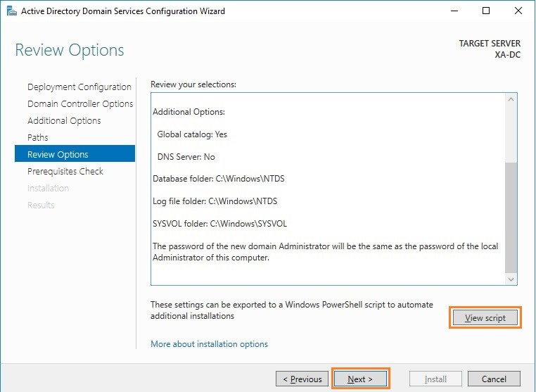Viewport: 536px width, 392px height.
Task: Close the wizard window
Action: 518,11
